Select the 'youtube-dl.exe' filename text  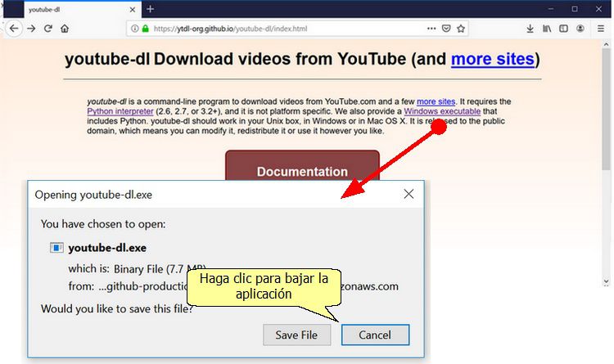107,248
